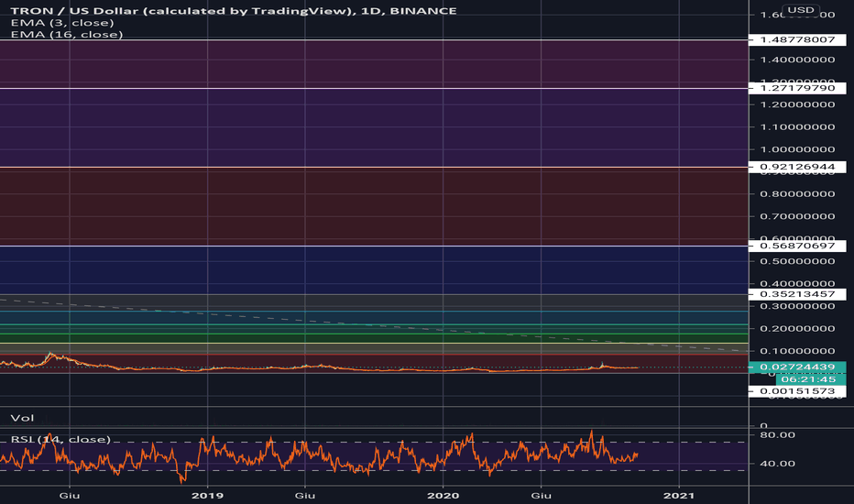The height and width of the screenshot is (504, 854).
Task: Select the 0.00151573 price level label
Action: tap(797, 391)
